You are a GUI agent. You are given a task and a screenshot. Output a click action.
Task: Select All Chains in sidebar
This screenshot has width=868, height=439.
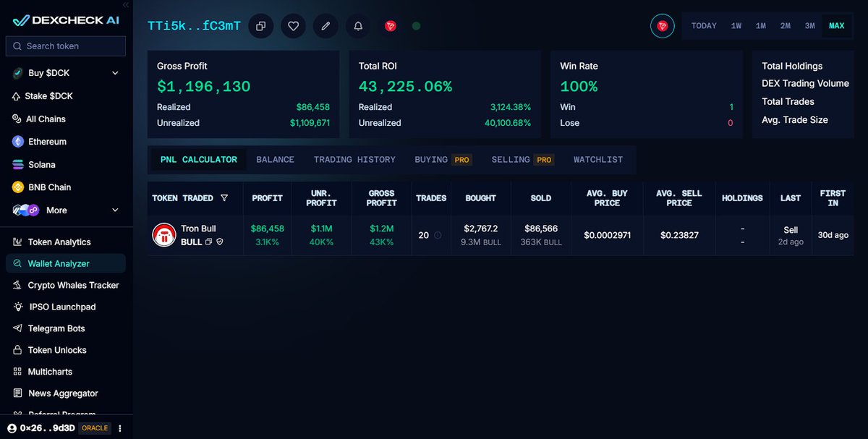pos(39,119)
